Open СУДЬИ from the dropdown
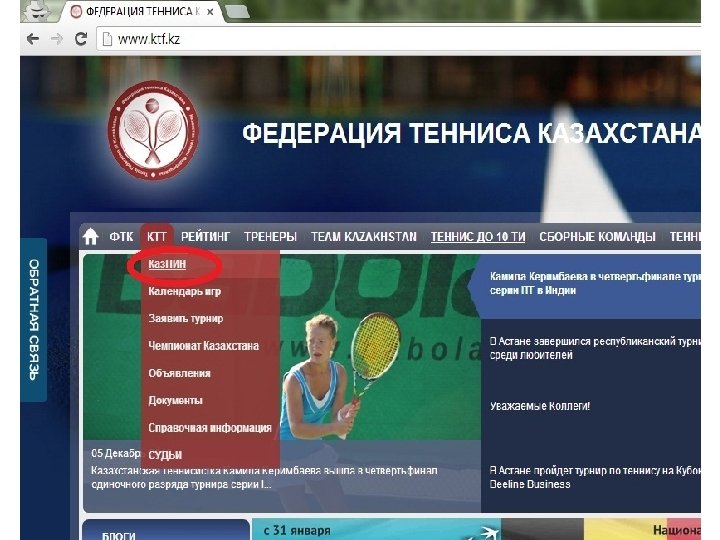The height and width of the screenshot is (540, 720). point(165,455)
